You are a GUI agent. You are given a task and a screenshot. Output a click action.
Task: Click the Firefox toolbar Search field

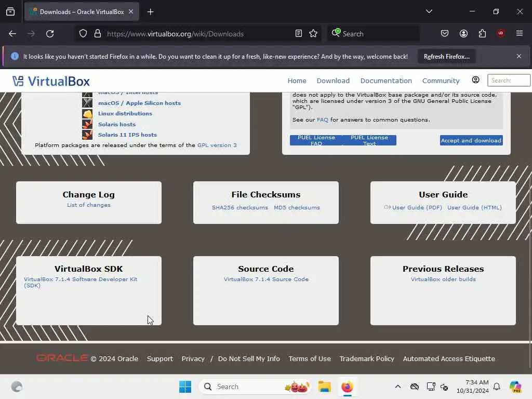(x=374, y=34)
